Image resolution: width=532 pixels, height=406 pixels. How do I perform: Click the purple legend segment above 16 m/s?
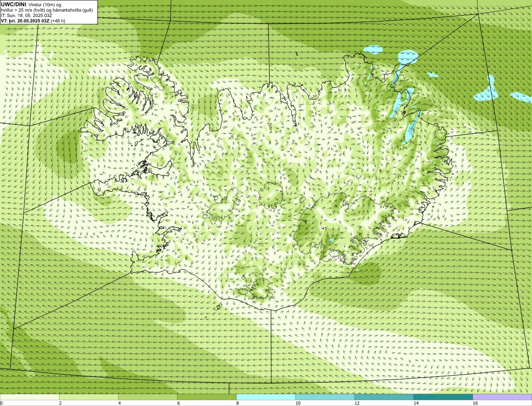502,397
